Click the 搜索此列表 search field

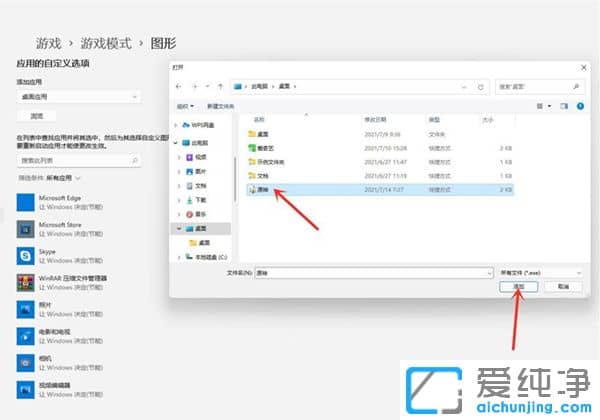(78, 159)
